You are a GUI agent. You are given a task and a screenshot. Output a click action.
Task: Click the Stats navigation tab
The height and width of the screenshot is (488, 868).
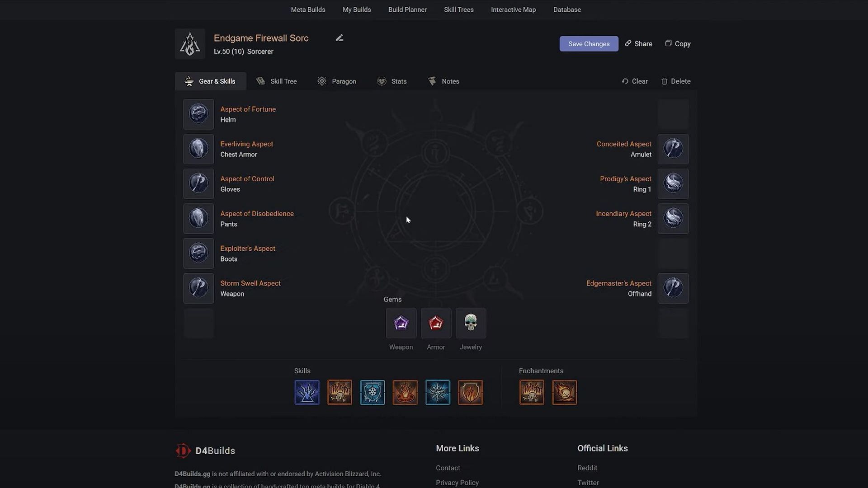pyautogui.click(x=392, y=81)
